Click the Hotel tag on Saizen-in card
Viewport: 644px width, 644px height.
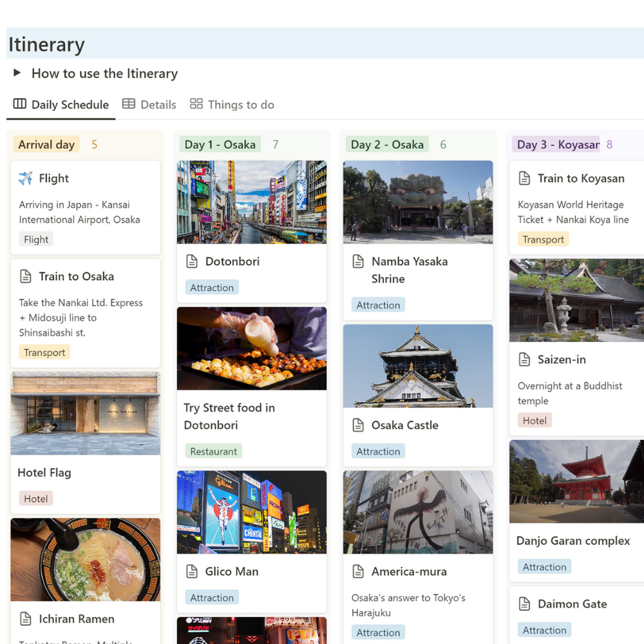(x=535, y=421)
